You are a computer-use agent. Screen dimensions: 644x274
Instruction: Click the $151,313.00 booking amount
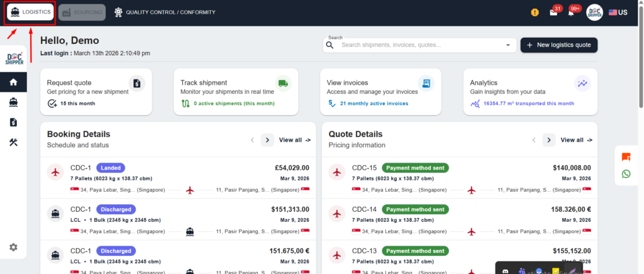pyautogui.click(x=290, y=209)
